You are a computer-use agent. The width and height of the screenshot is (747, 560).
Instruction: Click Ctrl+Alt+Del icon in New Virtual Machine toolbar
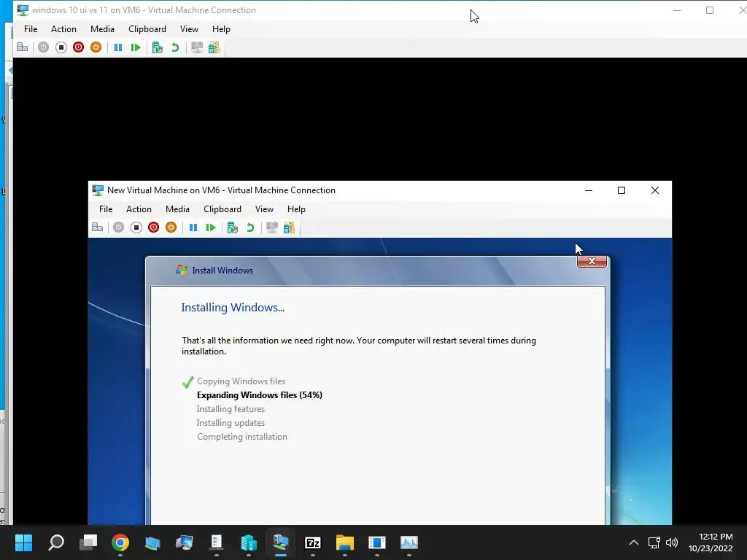coord(97,227)
